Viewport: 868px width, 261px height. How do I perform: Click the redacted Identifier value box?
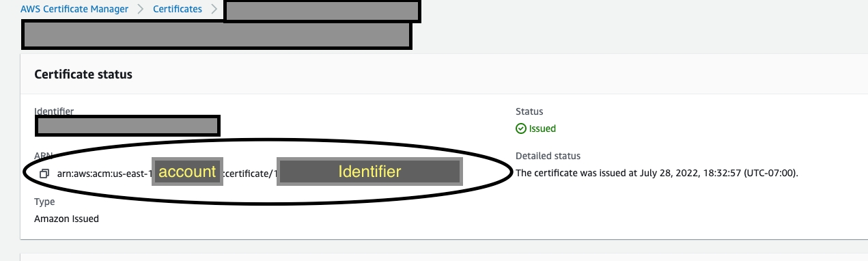click(128, 126)
